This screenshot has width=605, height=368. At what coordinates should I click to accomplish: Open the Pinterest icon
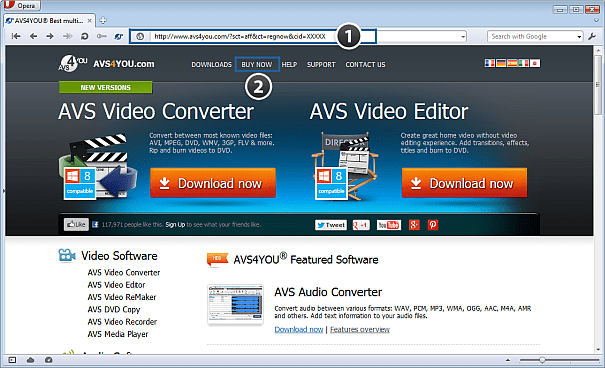coord(433,225)
